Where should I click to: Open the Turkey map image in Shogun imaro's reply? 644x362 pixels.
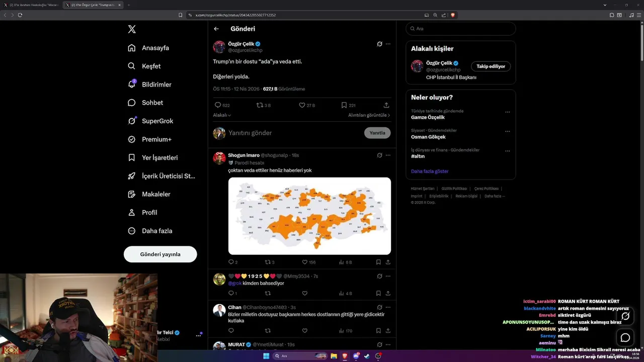click(309, 216)
